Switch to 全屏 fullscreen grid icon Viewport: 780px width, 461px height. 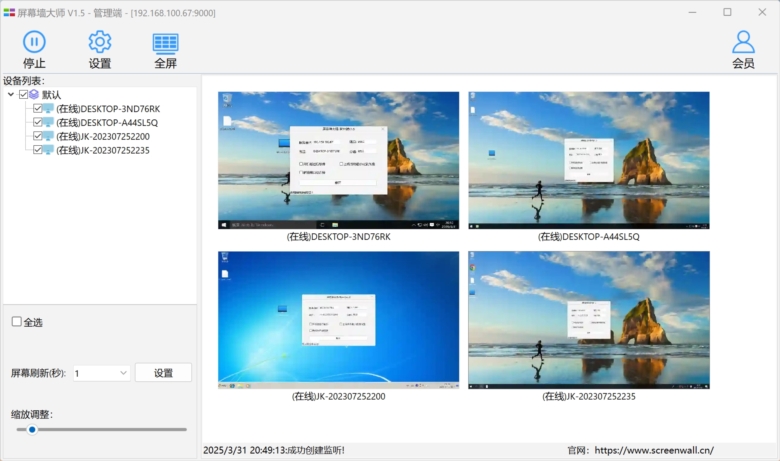click(x=166, y=44)
